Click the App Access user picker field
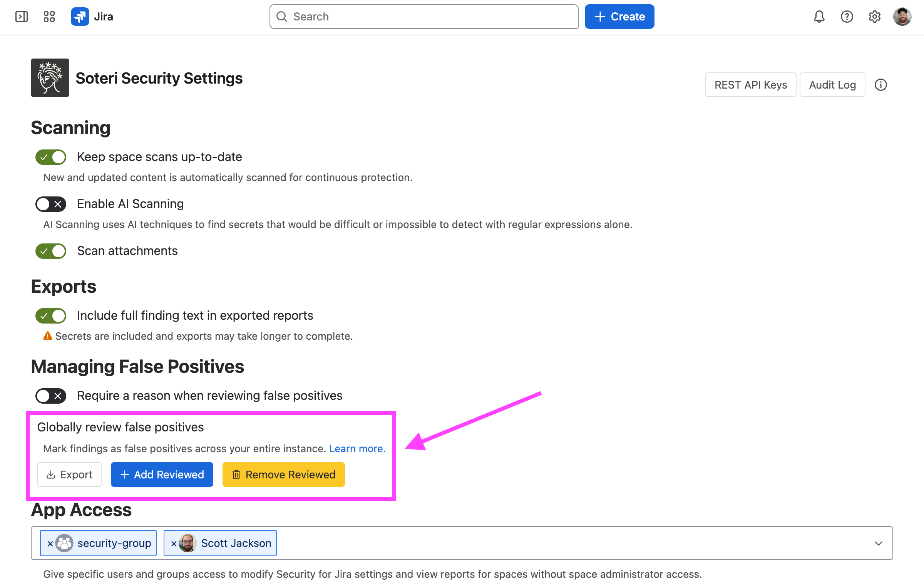Screen dimensions: 924x587 point(462,543)
